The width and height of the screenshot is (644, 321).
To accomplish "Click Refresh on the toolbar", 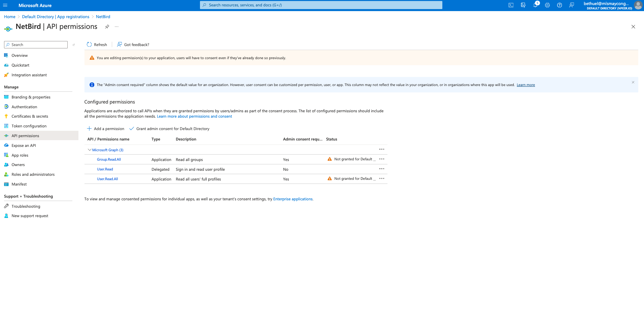I will pos(96,44).
